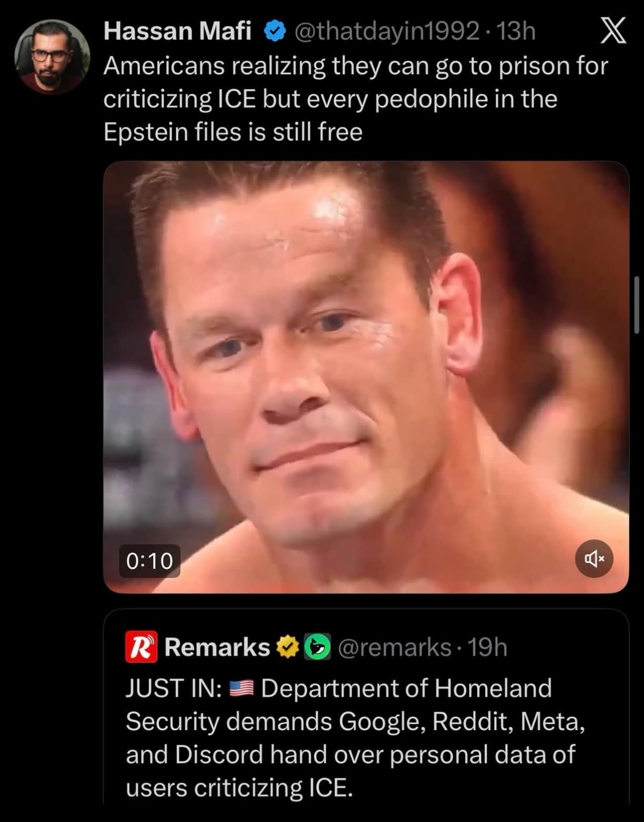Click the JUST IN label in quoted post
The height and width of the screenshot is (822, 644).
click(x=173, y=688)
